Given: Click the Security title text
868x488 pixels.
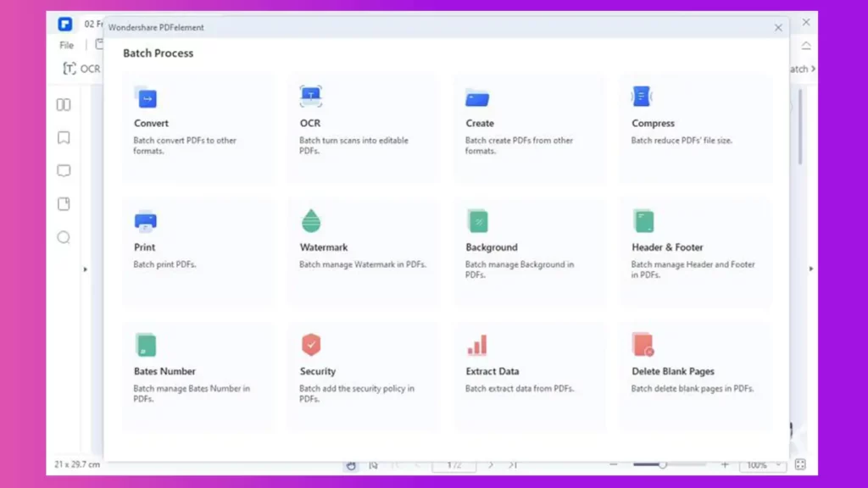Looking at the screenshot, I should [318, 371].
